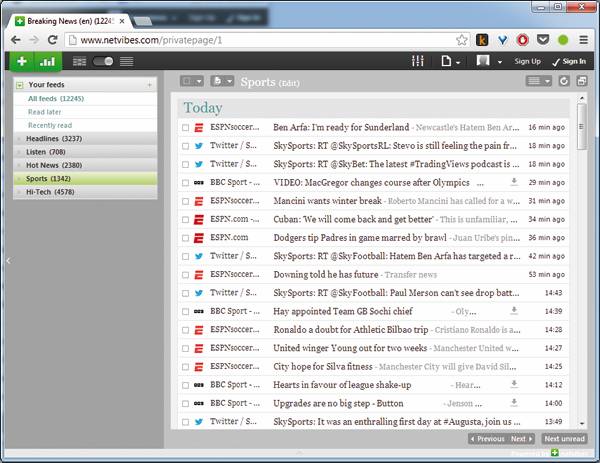The width and height of the screenshot is (600, 463).
Task: Check the SkySportsRL Stevo tweet checkbox
Action: tap(186, 146)
